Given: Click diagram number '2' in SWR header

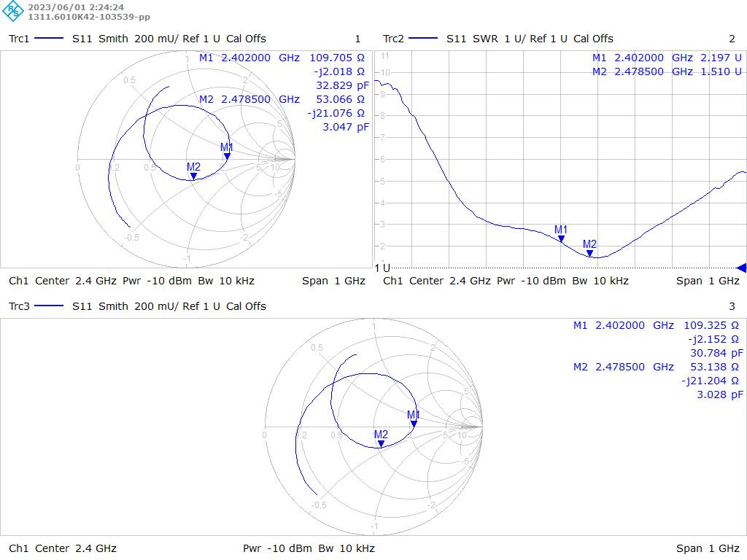Looking at the screenshot, I should 732,39.
